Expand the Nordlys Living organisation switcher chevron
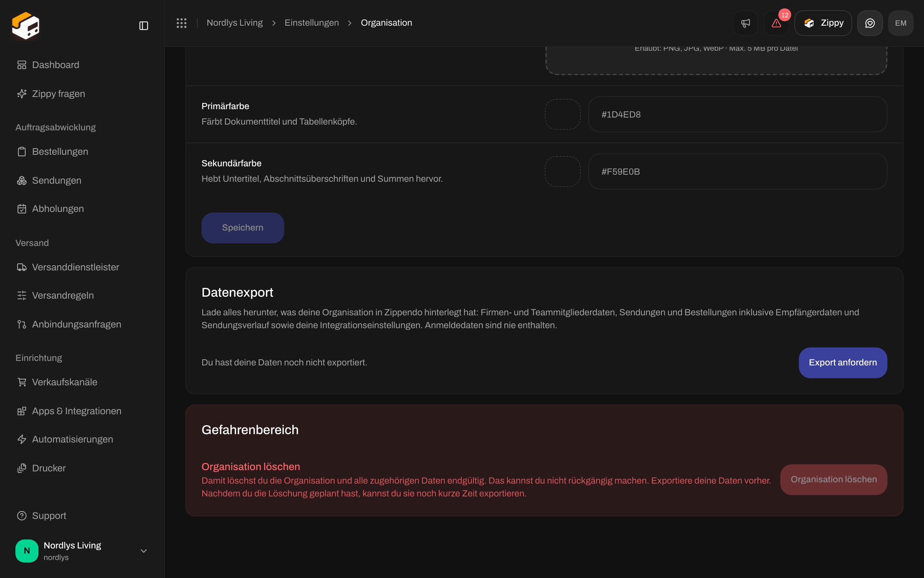 click(143, 551)
